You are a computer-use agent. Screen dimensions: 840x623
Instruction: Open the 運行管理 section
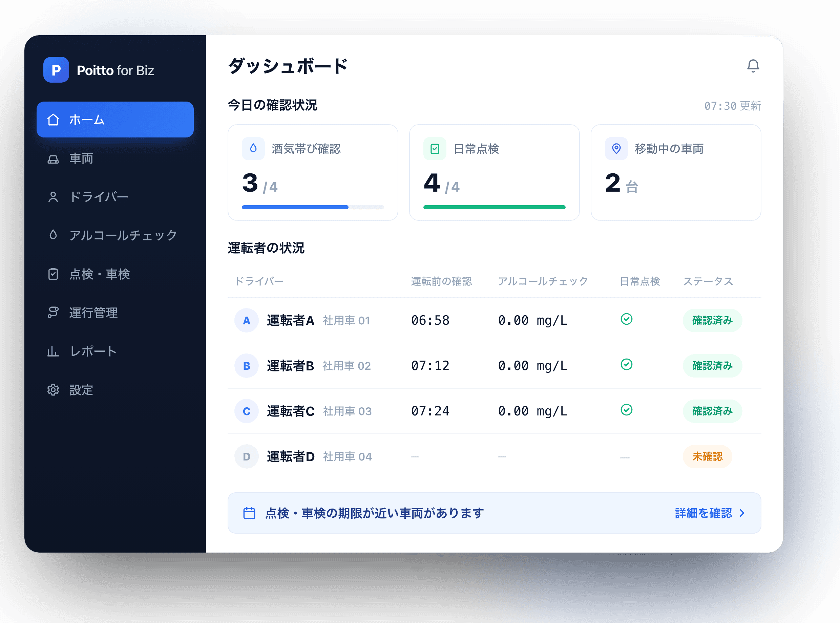[115, 313]
